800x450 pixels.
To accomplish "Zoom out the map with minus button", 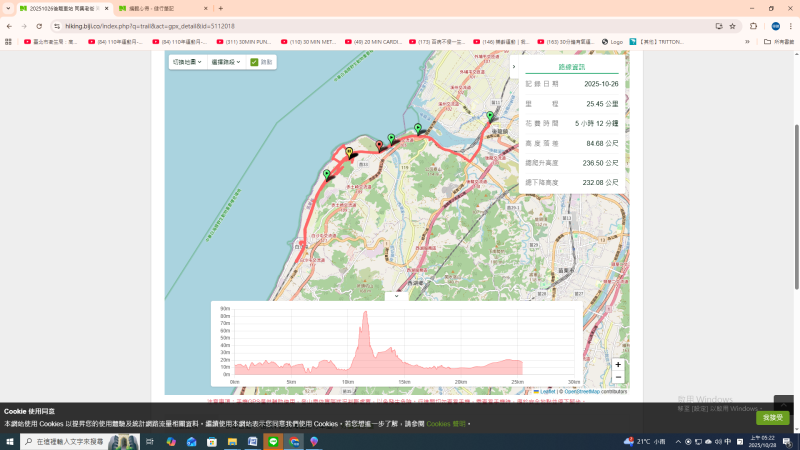I will [618, 378].
